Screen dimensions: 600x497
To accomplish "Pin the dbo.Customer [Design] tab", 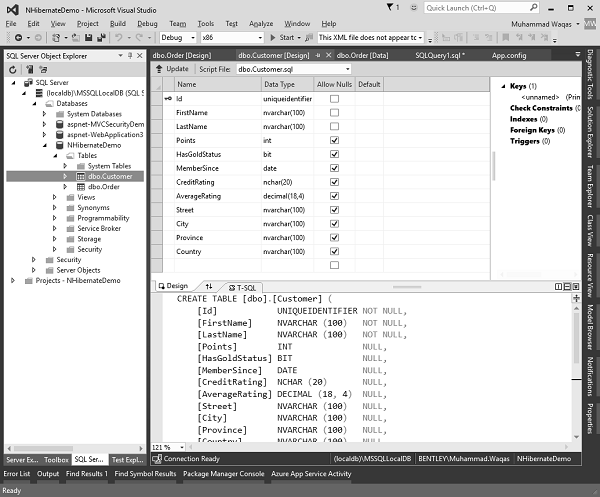I will (318, 55).
